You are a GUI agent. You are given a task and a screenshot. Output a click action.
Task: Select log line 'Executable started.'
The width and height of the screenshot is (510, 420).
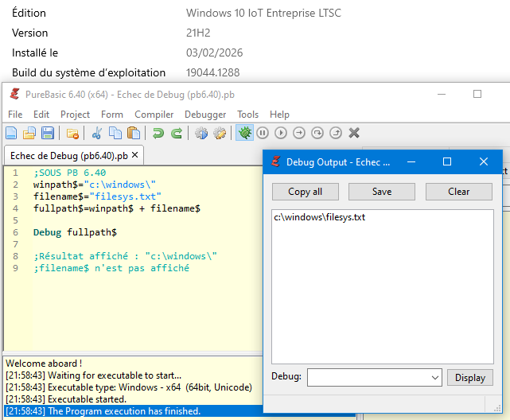coord(66,399)
